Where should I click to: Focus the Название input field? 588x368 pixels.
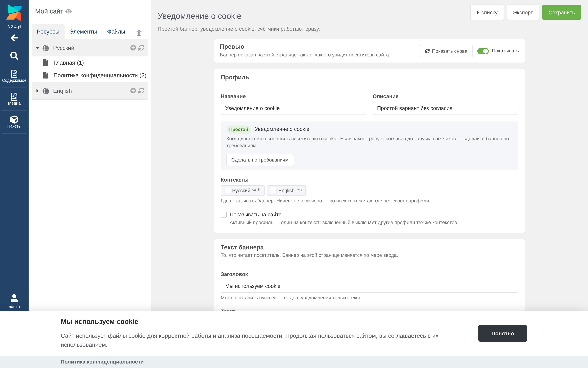click(x=293, y=108)
